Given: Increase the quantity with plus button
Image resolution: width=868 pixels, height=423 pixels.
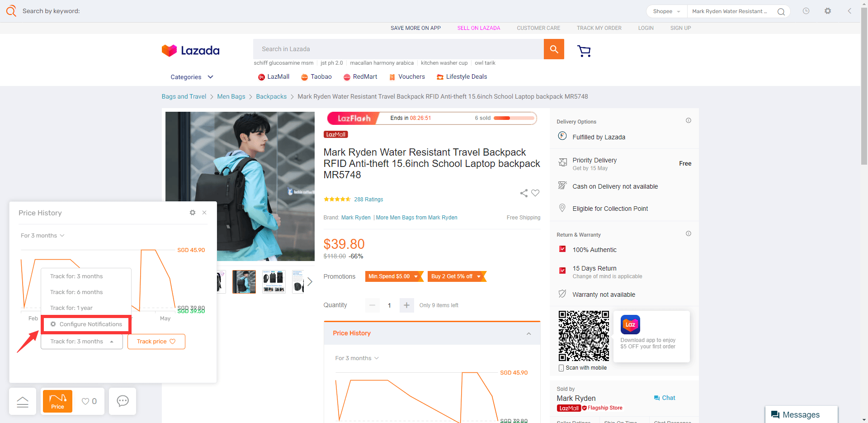Looking at the screenshot, I should 406,305.
